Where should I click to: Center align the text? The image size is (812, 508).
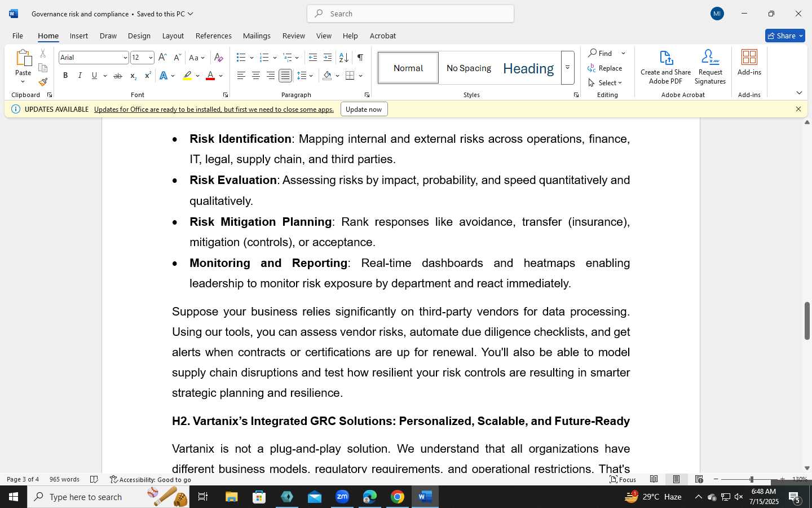pos(256,76)
